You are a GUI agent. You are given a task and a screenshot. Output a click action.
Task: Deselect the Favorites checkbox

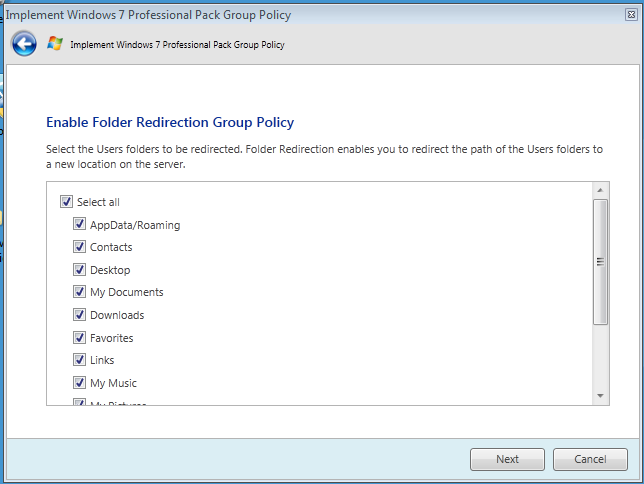pyautogui.click(x=80, y=338)
